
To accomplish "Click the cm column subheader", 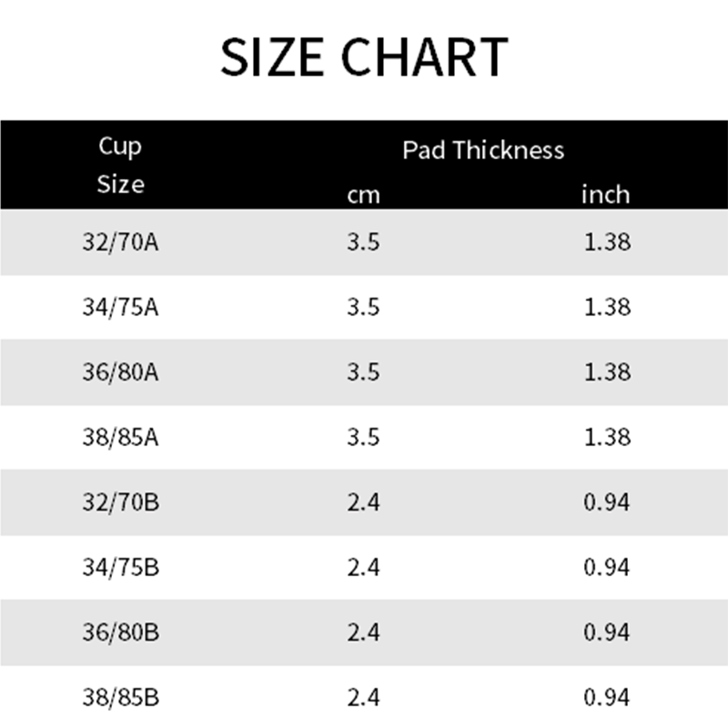I will coord(363,195).
